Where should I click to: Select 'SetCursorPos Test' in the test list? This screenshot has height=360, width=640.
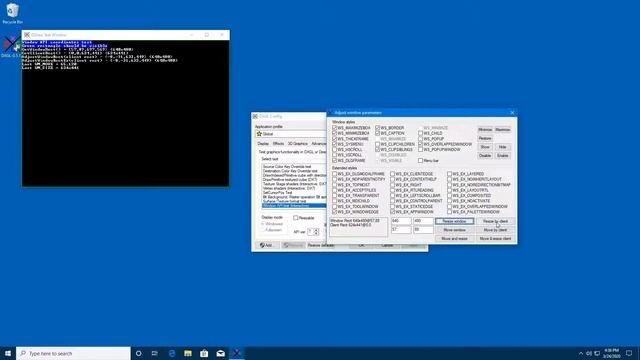[278, 192]
